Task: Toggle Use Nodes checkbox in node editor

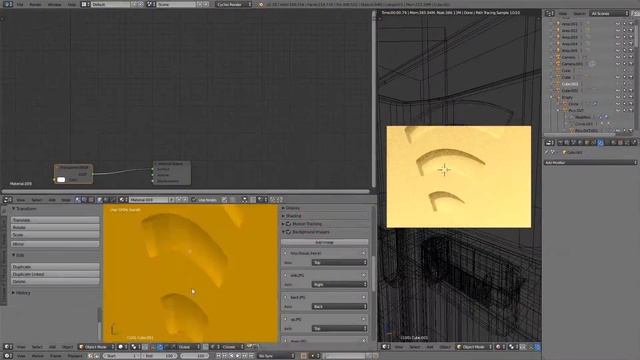Action: click(x=194, y=200)
